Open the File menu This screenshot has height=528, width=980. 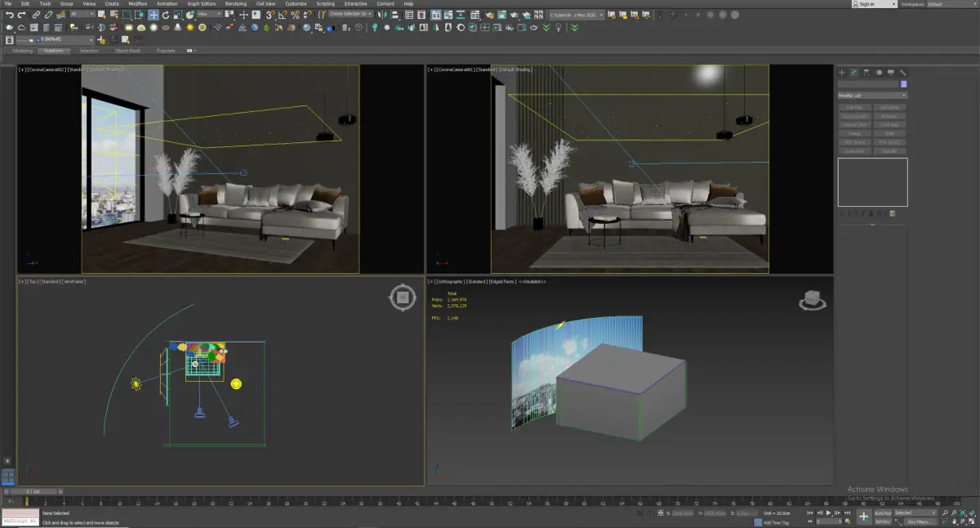tap(7, 3)
